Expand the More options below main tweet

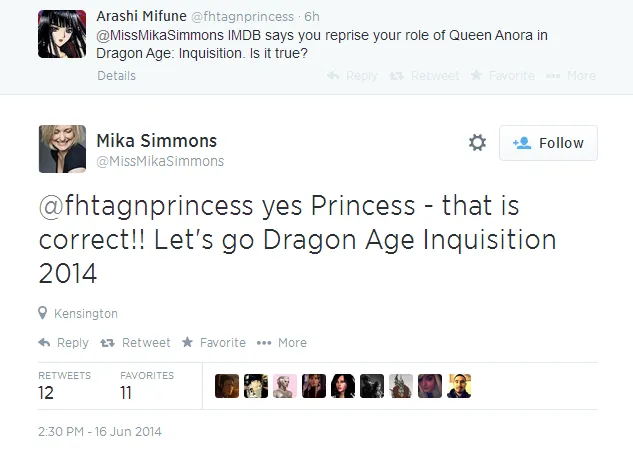click(x=282, y=342)
